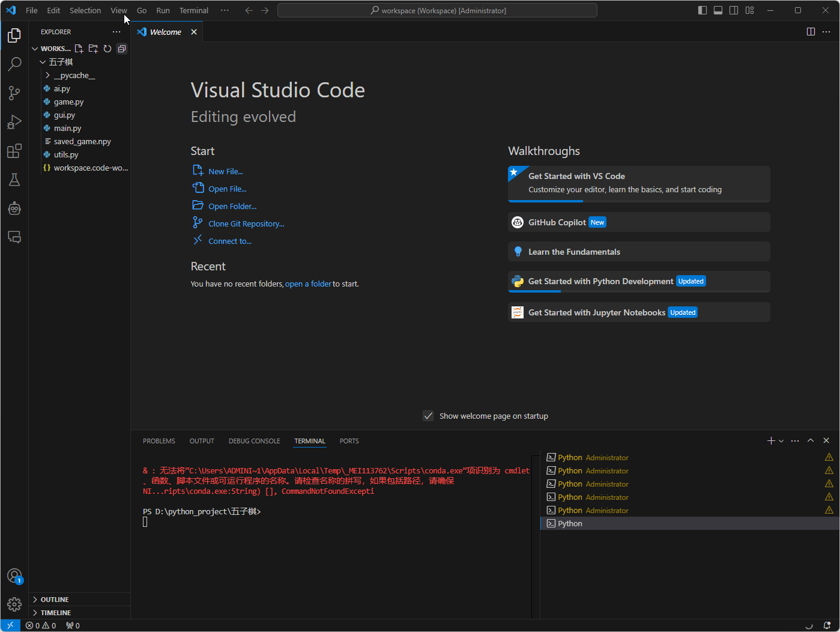Open the Go menu
The image size is (840, 632).
point(142,10)
